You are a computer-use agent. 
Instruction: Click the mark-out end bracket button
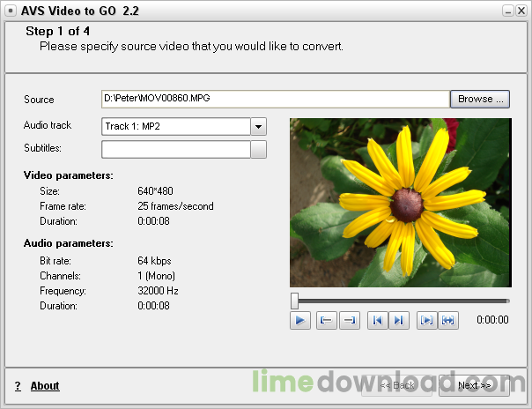pos(349,320)
